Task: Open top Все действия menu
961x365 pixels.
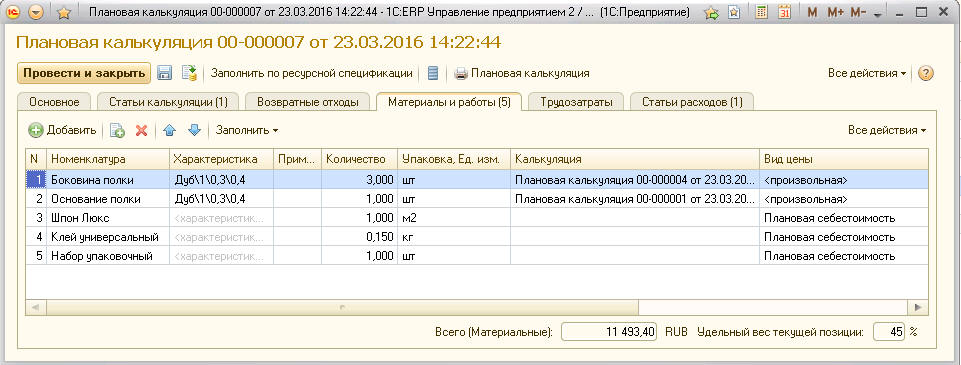Action: coord(867,73)
